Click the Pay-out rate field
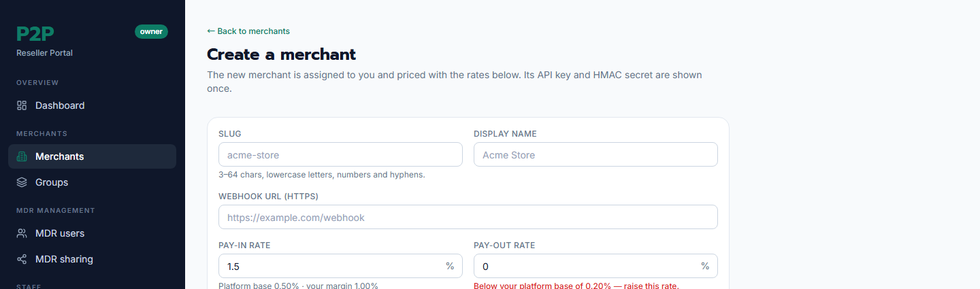This screenshot has width=980, height=289. [595, 266]
